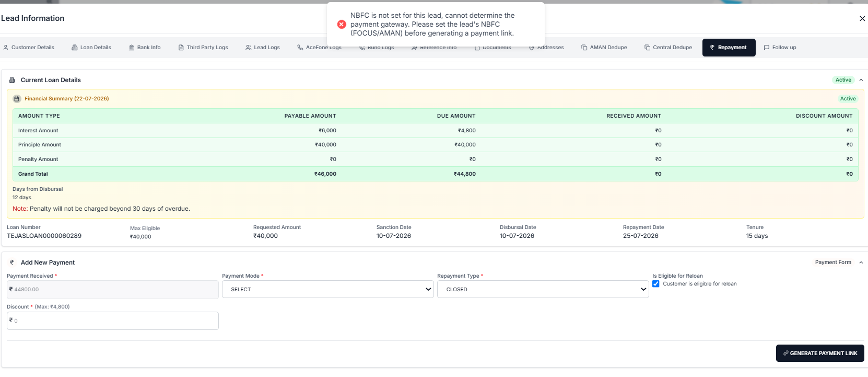Image resolution: width=868 pixels, height=377 pixels.
Task: Open the Central Dedupe tab
Action: (668, 48)
